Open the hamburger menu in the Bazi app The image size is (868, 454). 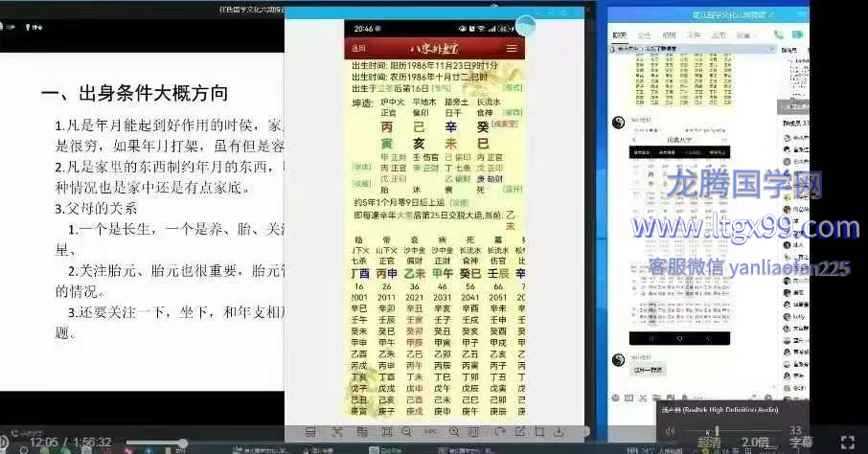(512, 48)
